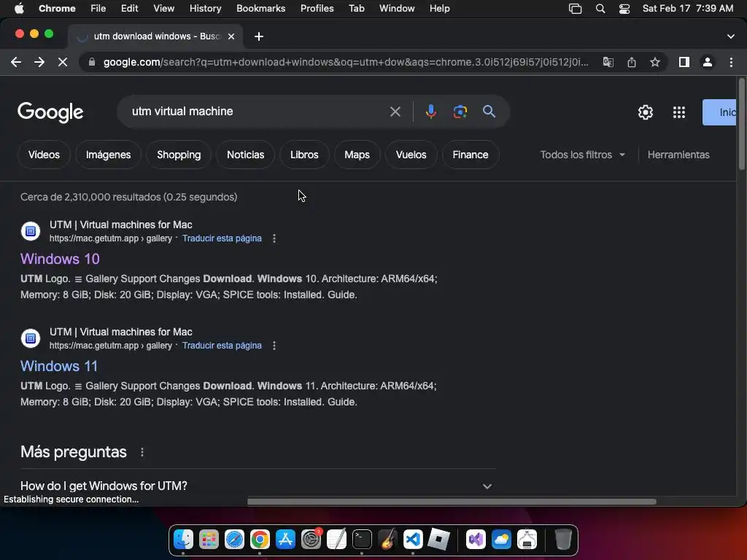
Task: Open the View menu
Action: pos(164,9)
